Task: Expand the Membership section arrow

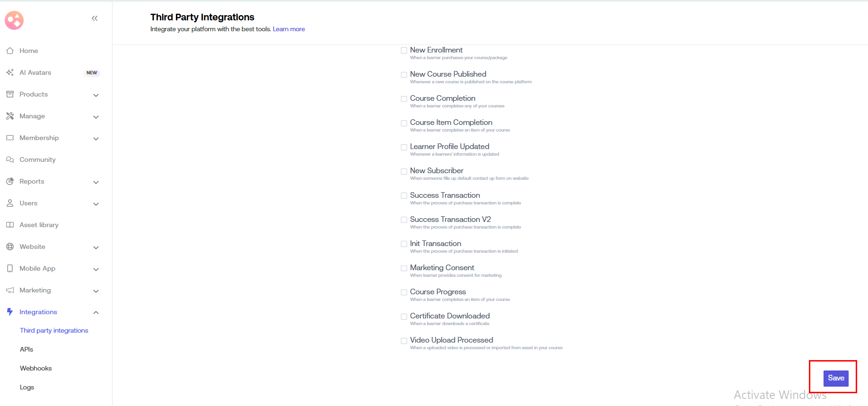Action: tap(96, 139)
